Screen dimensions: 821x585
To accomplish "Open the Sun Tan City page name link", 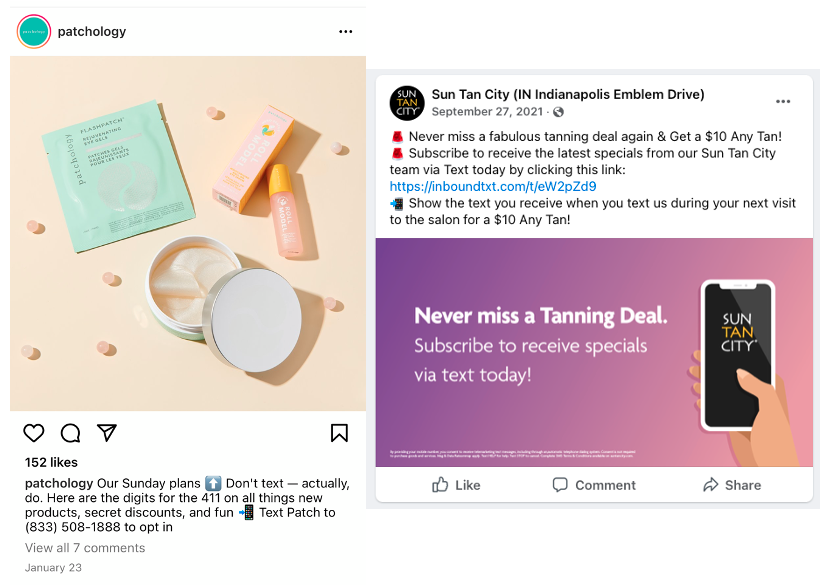I will [x=568, y=94].
